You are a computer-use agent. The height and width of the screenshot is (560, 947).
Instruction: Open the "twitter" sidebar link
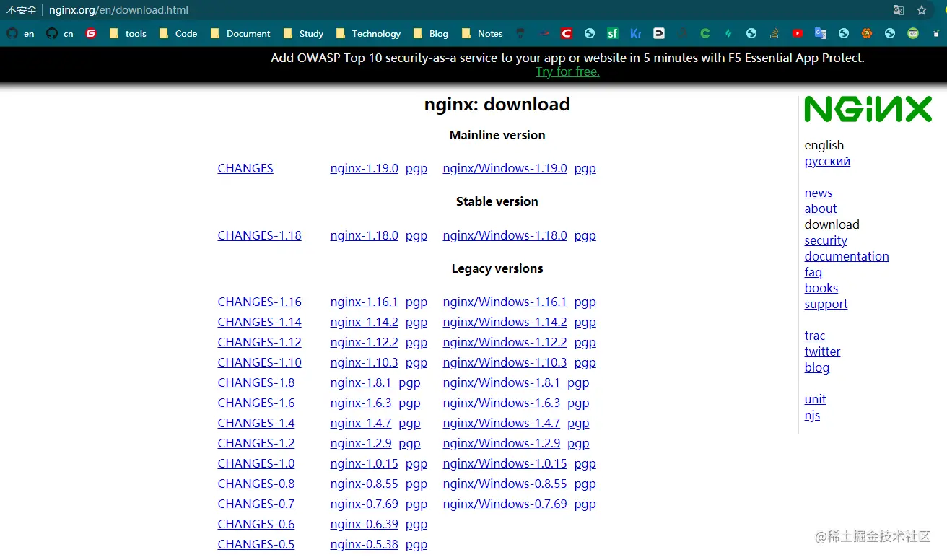(x=823, y=351)
